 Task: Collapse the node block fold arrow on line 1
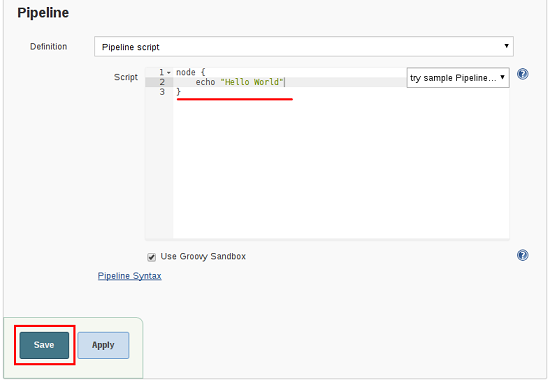coord(169,73)
